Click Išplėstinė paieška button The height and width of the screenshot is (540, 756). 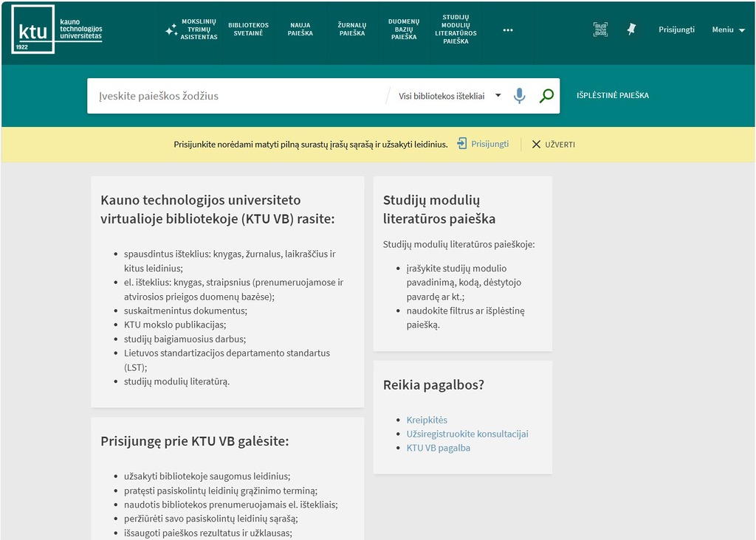point(612,96)
